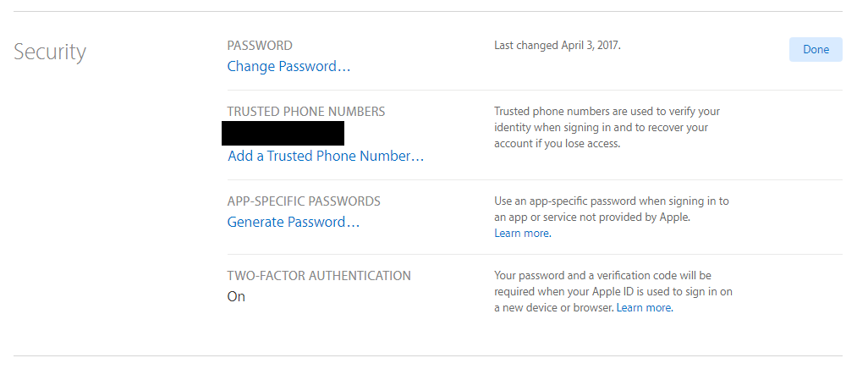The image size is (868, 369).
Task: Click the APP-SPECIFIC PASSWORDS label
Action: [x=304, y=201]
